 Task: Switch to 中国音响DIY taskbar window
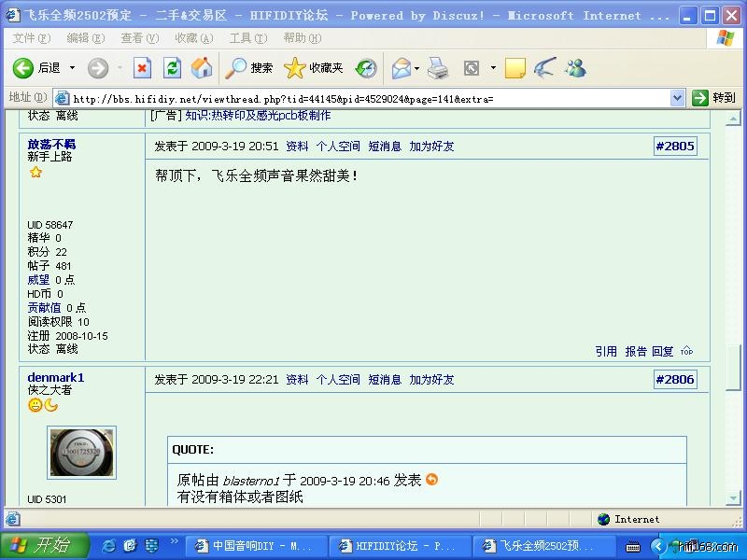coord(254,546)
